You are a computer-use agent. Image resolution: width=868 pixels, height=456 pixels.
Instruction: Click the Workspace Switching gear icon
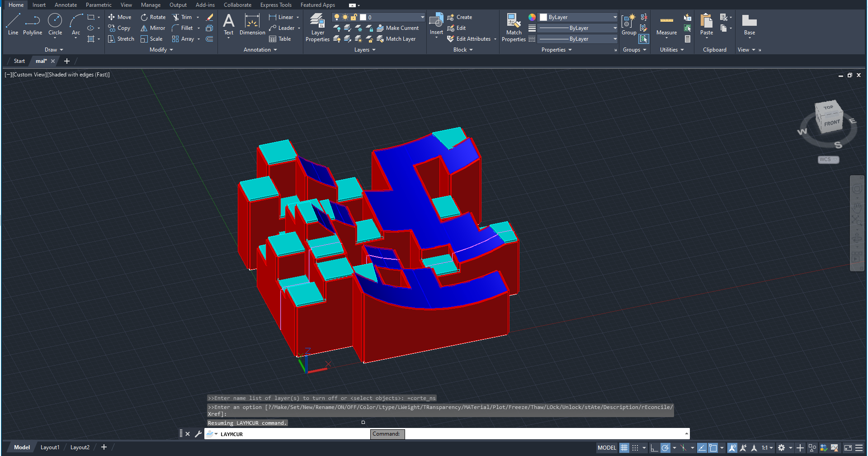(781, 448)
